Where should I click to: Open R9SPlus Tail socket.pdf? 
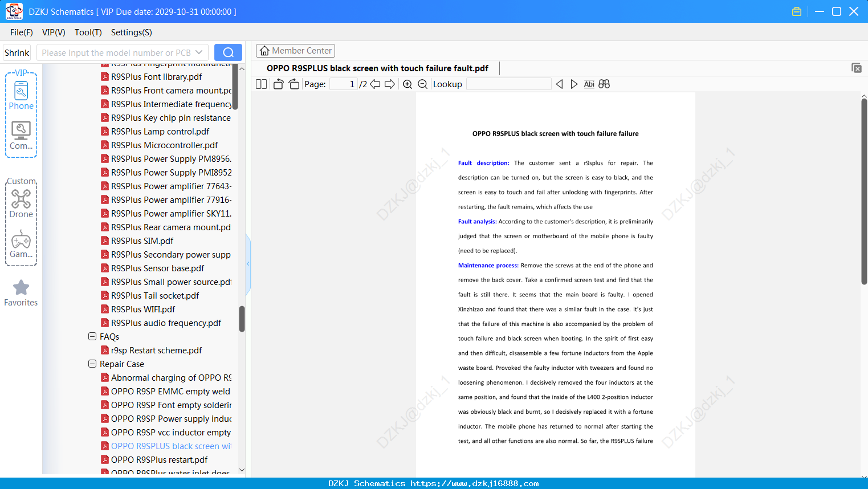(x=155, y=295)
